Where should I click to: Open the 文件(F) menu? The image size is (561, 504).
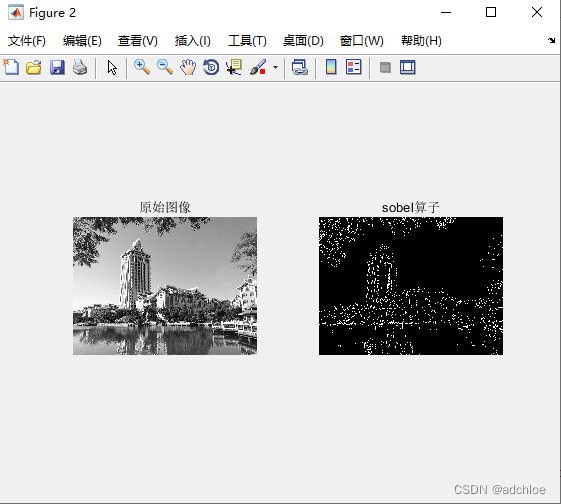[x=27, y=41]
